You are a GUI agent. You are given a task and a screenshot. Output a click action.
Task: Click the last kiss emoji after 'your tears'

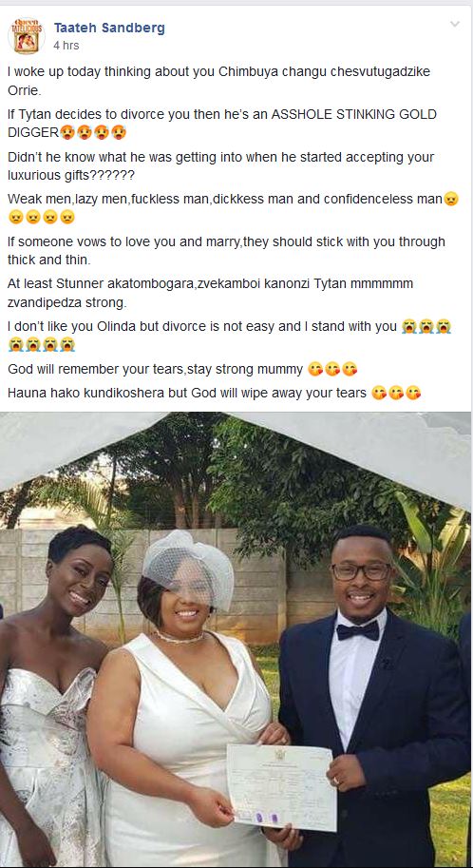[413, 394]
